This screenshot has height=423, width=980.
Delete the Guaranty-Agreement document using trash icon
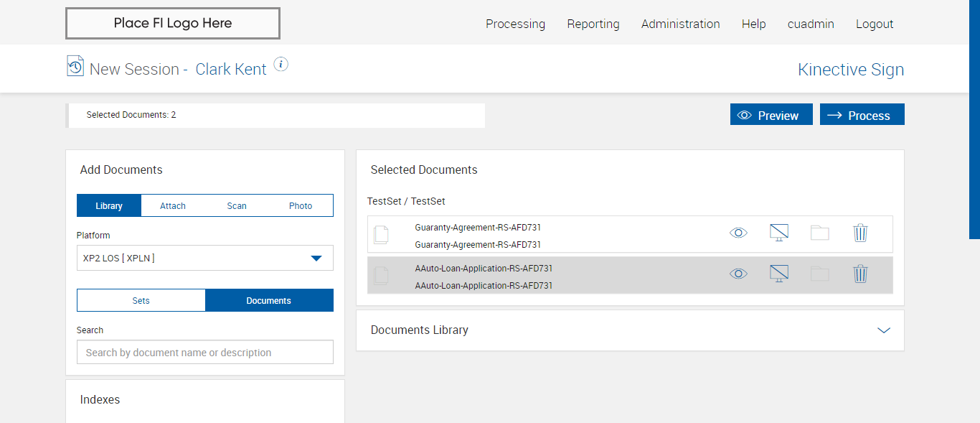point(860,233)
